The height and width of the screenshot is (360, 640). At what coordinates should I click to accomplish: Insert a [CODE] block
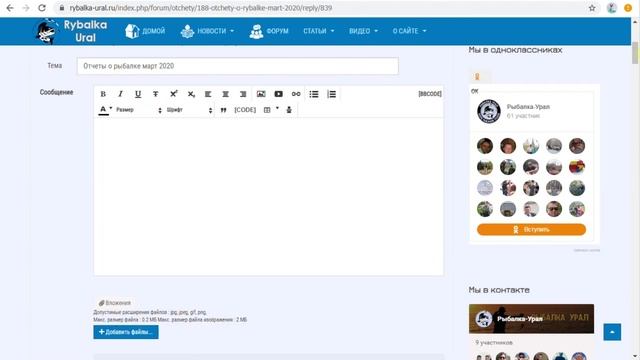[x=245, y=110]
